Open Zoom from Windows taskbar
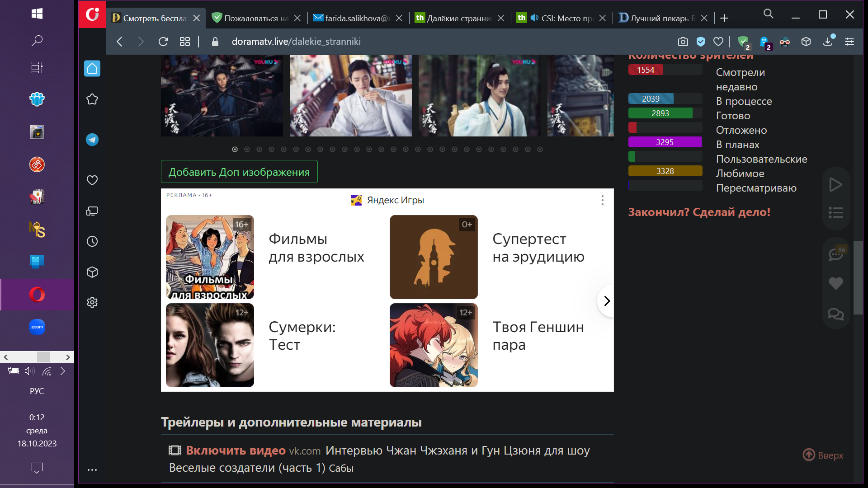Viewport: 868px width, 488px height. point(37,327)
